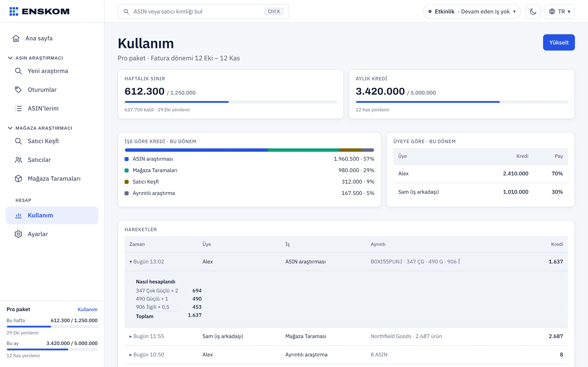Click the Yeni araştırma magnifier icon

coord(18,71)
